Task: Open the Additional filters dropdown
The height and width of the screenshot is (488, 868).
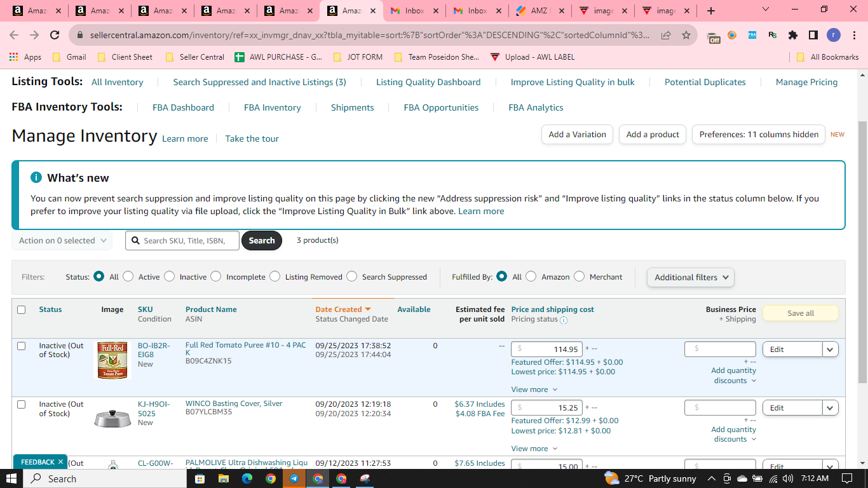Action: pyautogui.click(x=691, y=277)
